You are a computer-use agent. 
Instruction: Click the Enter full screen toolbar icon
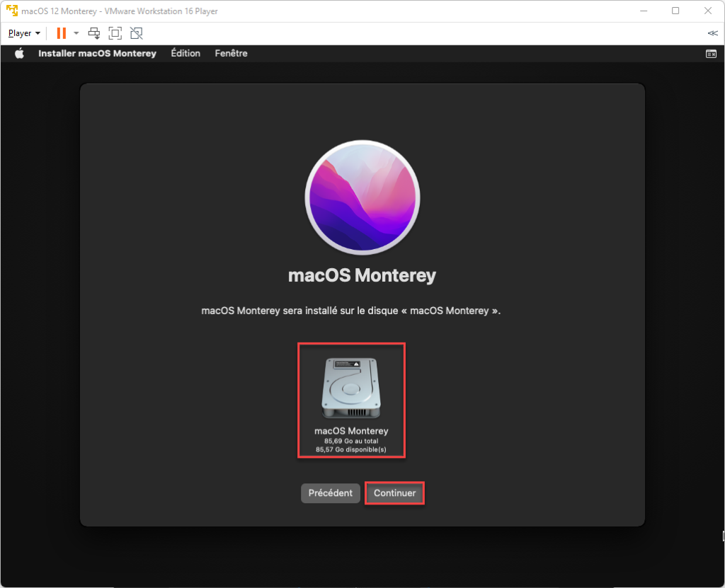point(115,33)
